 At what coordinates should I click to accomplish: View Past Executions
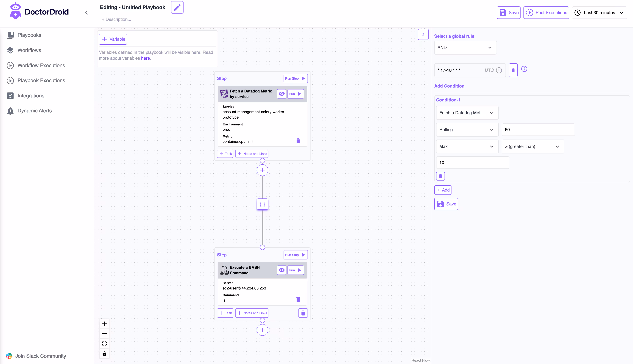click(546, 12)
